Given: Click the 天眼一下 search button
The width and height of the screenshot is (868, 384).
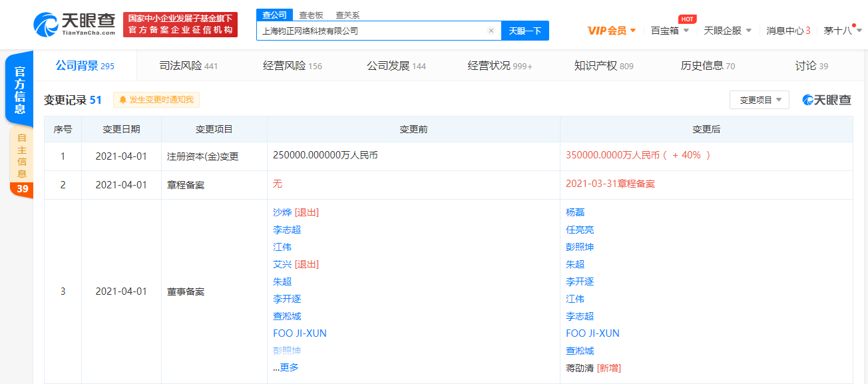Looking at the screenshot, I should pyautogui.click(x=525, y=31).
